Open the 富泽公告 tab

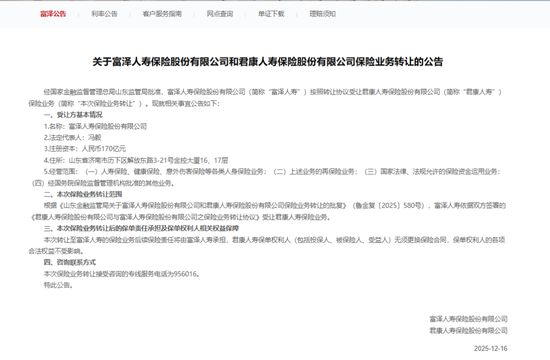point(53,14)
